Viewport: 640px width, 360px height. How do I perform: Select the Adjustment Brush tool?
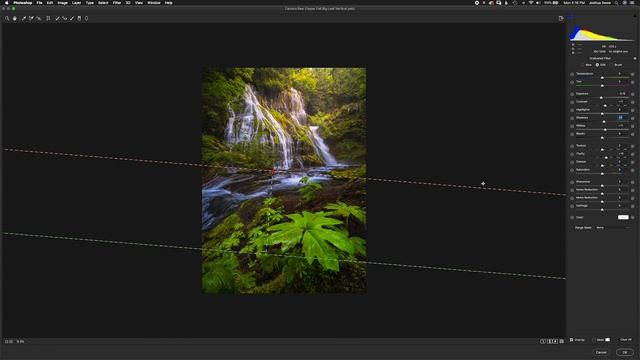(x=72, y=18)
